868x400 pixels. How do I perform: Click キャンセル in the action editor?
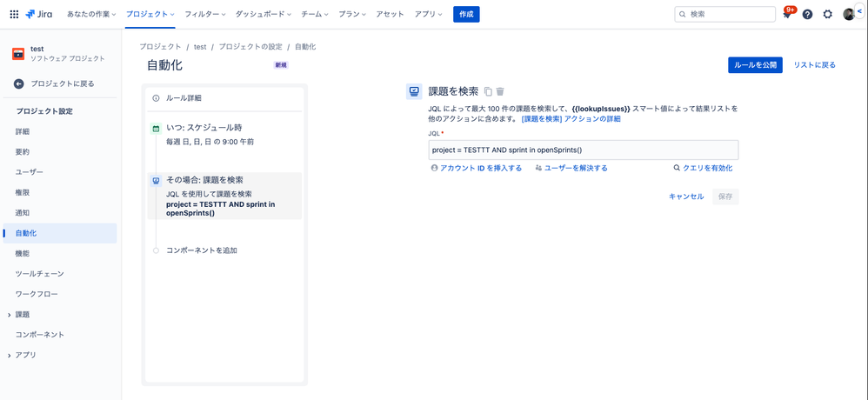click(x=686, y=197)
